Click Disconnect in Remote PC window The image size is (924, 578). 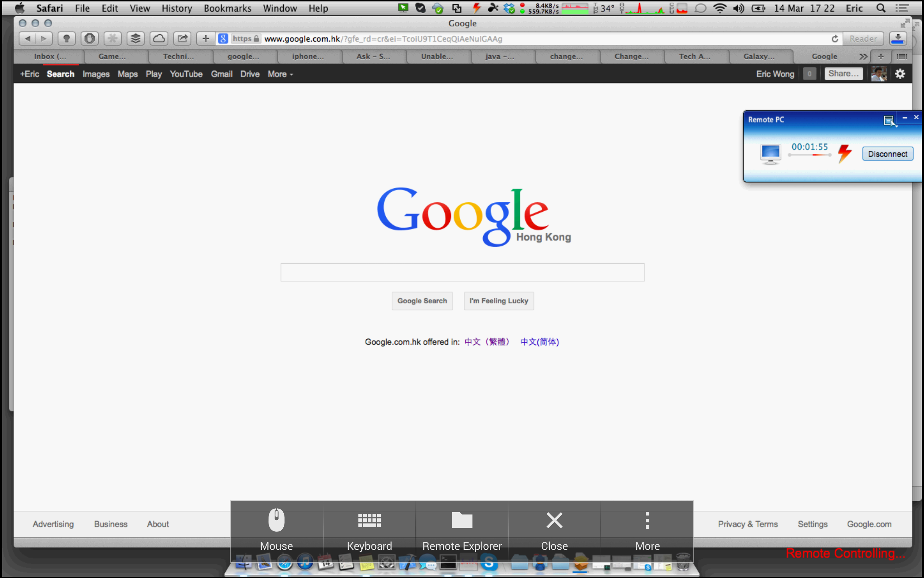887,154
